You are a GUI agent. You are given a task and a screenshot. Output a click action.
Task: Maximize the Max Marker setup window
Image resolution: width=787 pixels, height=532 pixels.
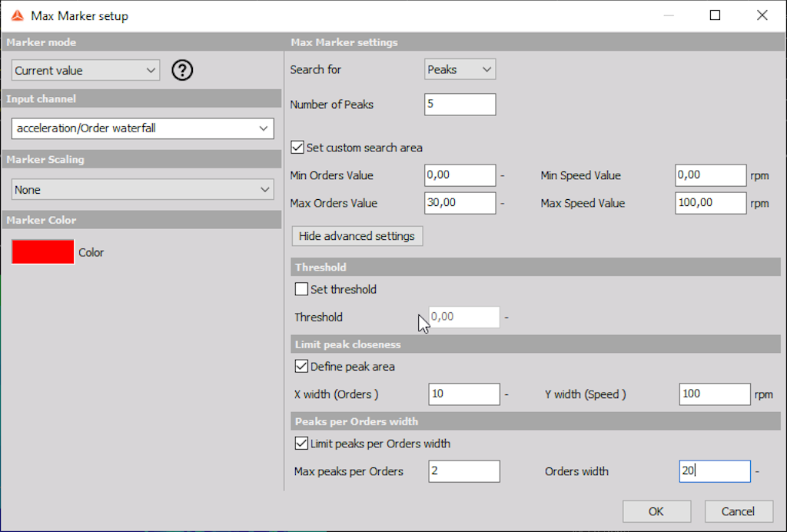(716, 15)
